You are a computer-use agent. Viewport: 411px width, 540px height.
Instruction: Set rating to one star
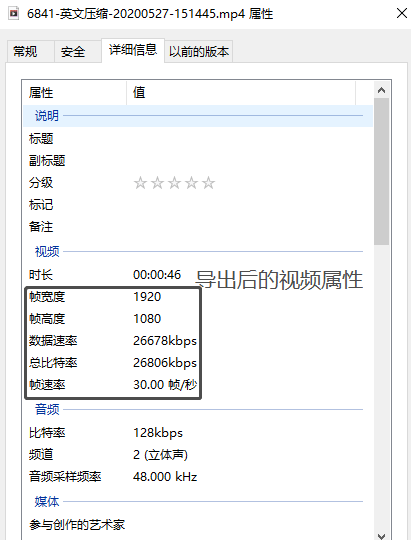click(140, 183)
